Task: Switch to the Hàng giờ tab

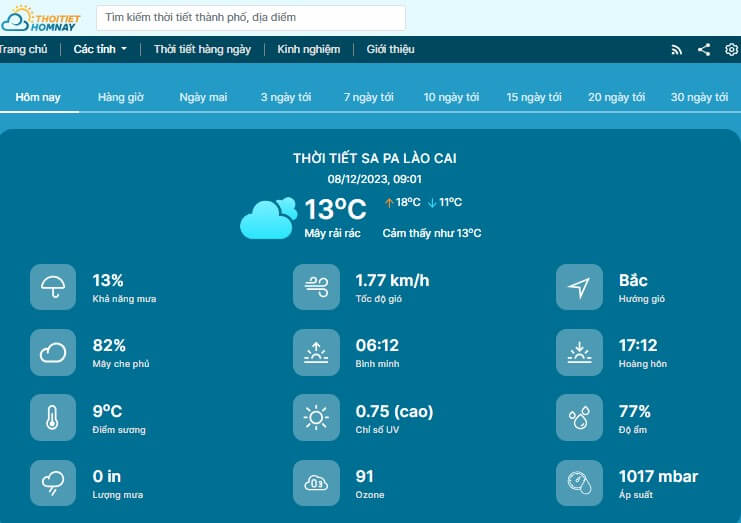Action: 121,97
